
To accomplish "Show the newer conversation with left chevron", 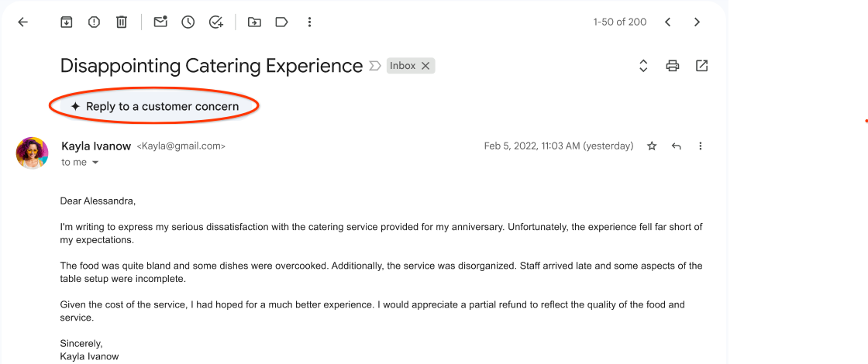I will tap(668, 22).
